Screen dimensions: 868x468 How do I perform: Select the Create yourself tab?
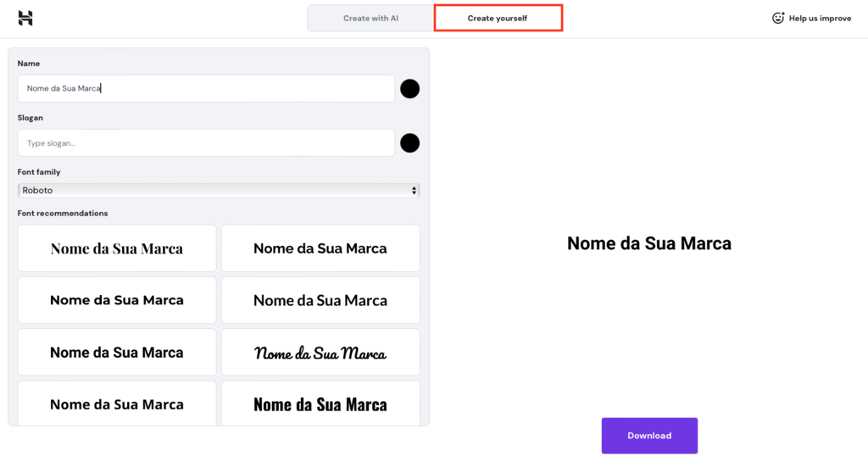498,19
